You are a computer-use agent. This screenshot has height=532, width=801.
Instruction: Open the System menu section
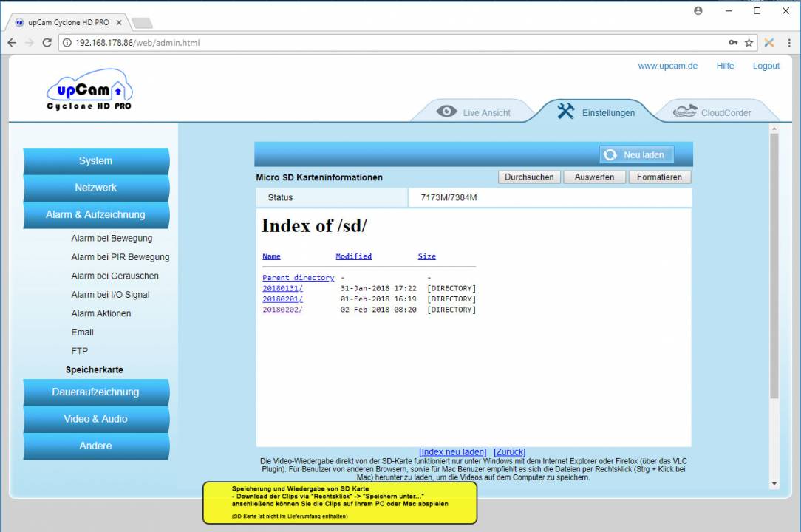click(96, 161)
